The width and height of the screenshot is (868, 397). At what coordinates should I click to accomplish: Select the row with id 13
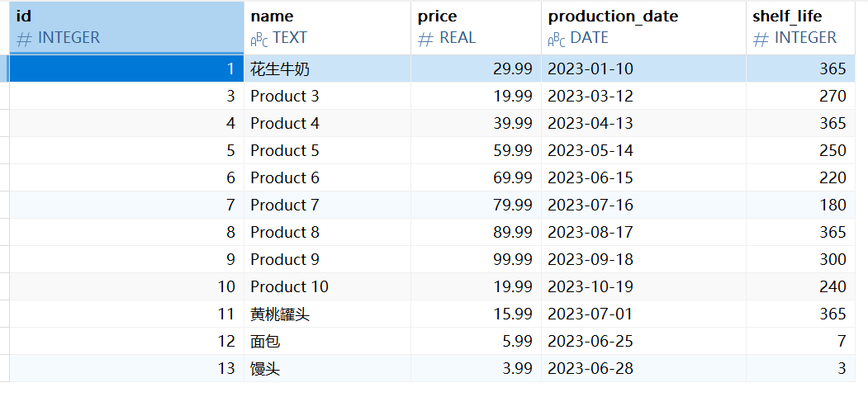click(432, 368)
